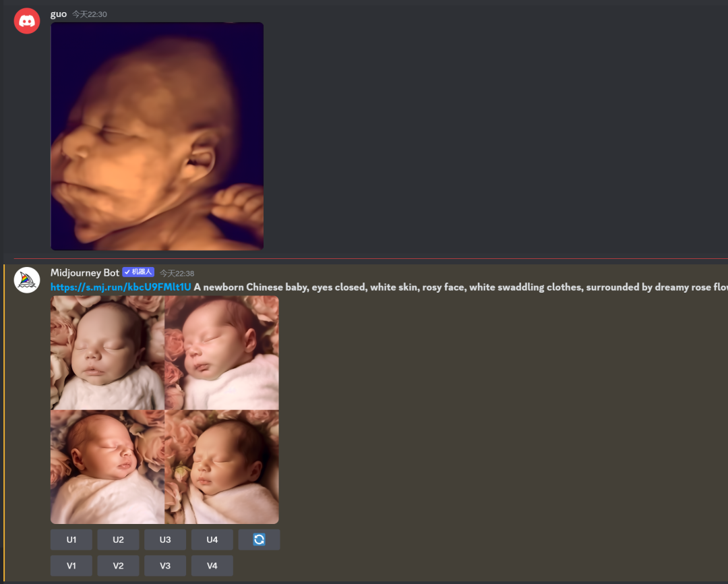Upscale image one with U1
The height and width of the screenshot is (584, 728).
pos(71,539)
